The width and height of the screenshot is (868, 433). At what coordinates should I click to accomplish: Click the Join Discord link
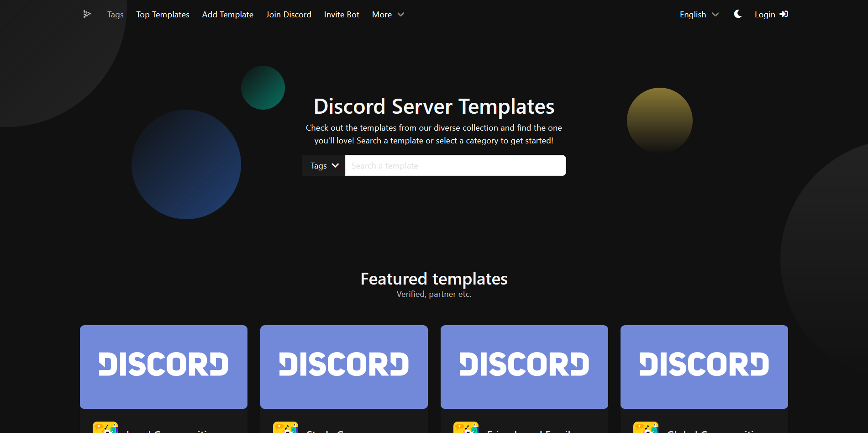[289, 14]
